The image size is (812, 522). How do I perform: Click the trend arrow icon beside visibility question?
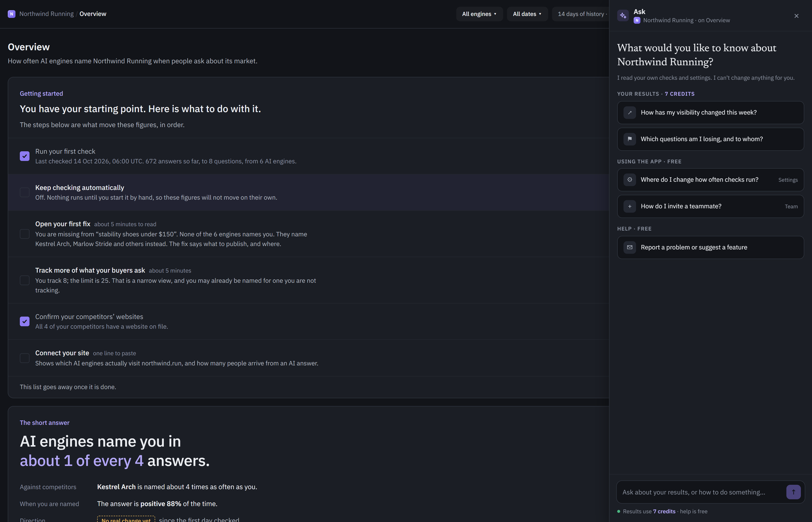[630, 113]
